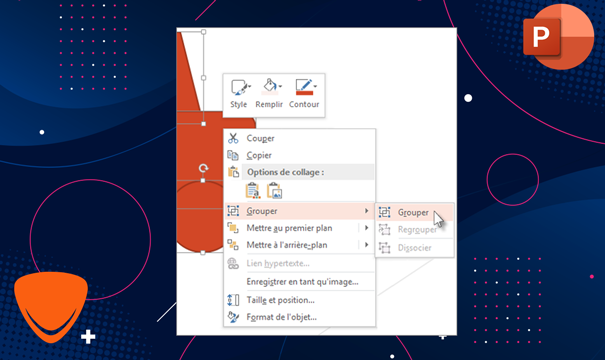Click the Options de collage header
605x360 pixels.
pos(308,172)
